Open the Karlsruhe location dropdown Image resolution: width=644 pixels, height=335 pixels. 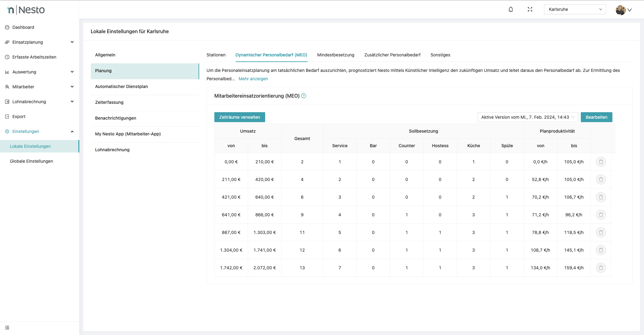[575, 9]
